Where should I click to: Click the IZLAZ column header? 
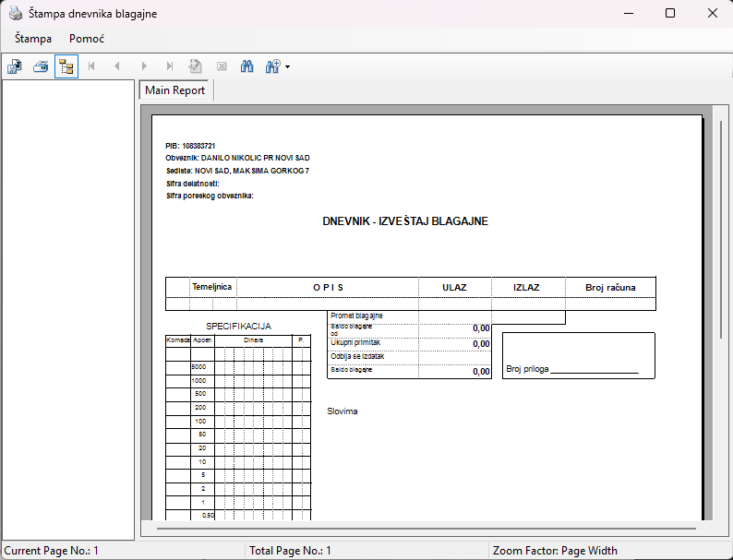[526, 288]
